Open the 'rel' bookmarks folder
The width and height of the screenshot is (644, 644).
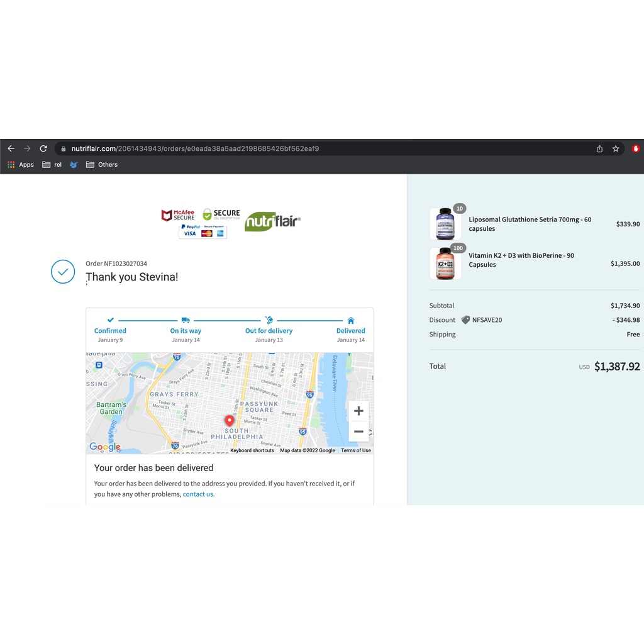52,165
